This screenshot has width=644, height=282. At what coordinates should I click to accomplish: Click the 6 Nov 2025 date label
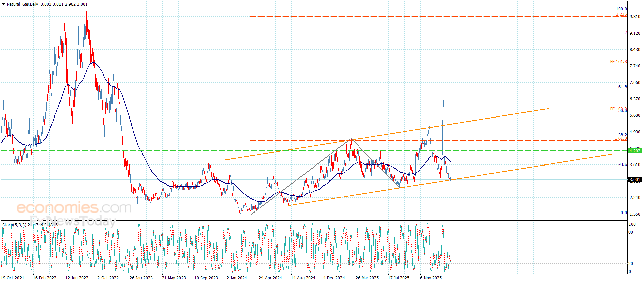click(431, 278)
